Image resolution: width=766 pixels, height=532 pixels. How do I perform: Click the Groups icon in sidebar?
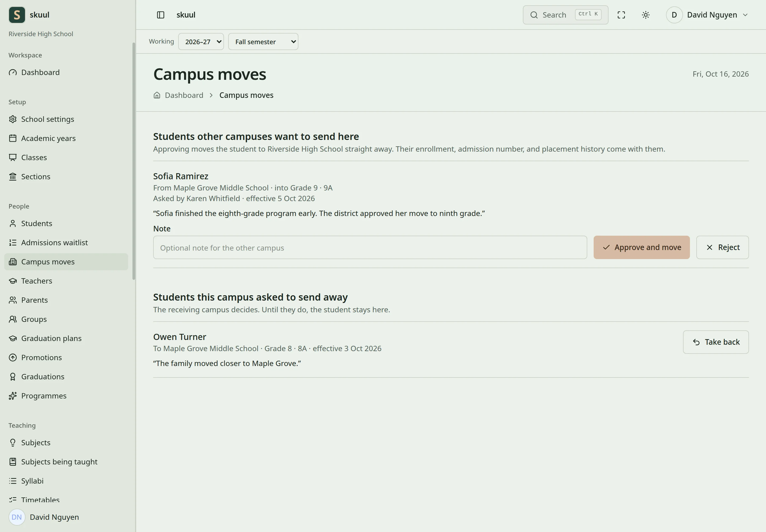pos(13,319)
